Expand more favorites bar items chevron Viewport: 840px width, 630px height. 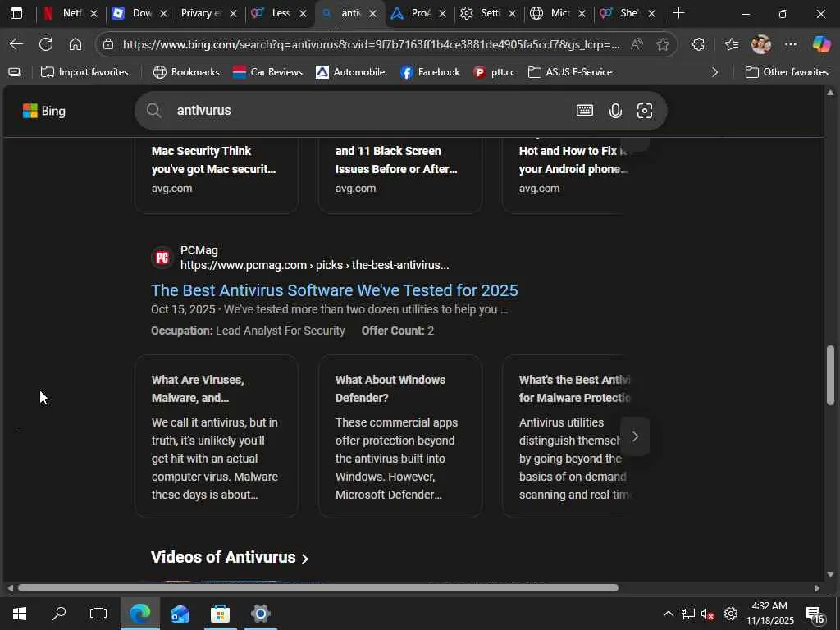coord(714,72)
